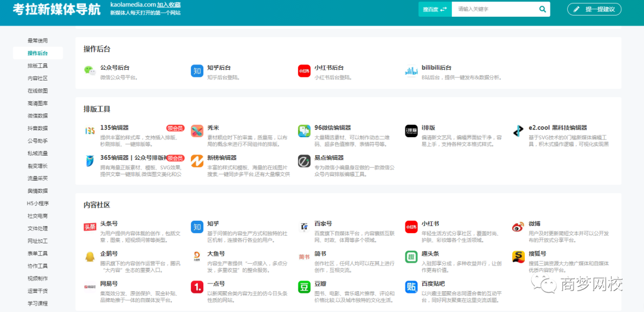Open the 百度贴吧 icon
Image resolution: width=644 pixels, height=312 pixels.
click(411, 287)
